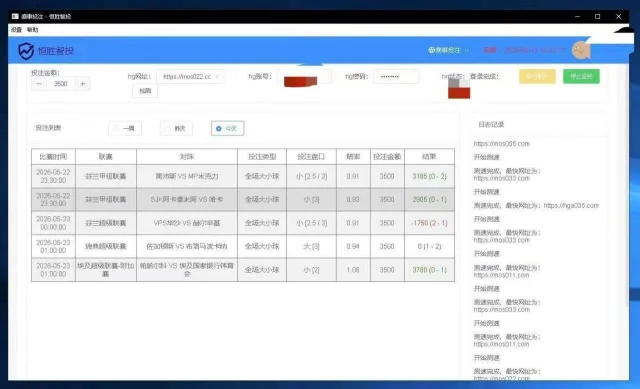Select the result cell '3780 (0 - 1)'
Viewport: 640px width, 389px height.
tap(429, 270)
